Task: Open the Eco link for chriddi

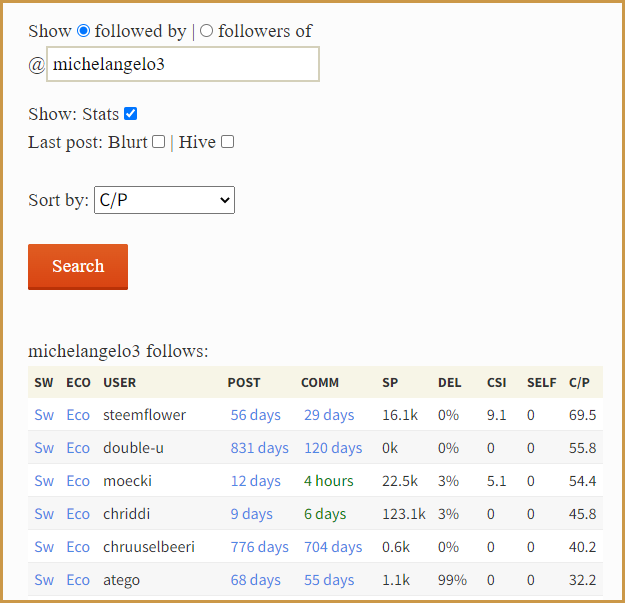Action: point(78,514)
